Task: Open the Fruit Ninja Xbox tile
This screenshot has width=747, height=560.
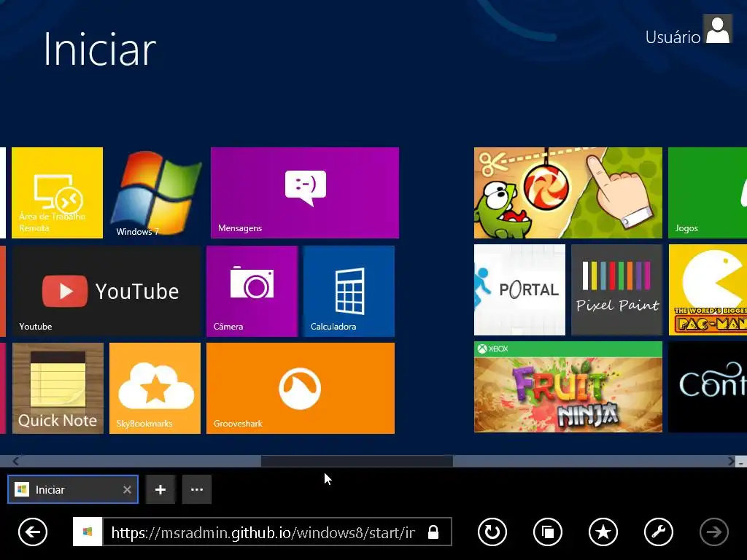Action: coord(568,386)
